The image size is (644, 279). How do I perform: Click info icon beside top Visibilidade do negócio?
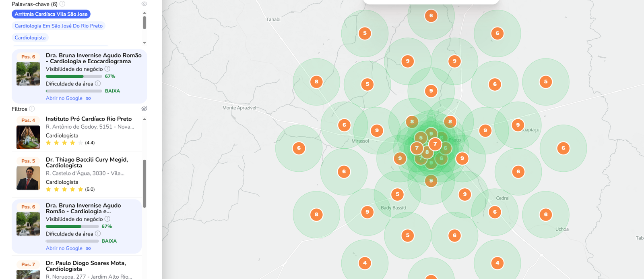[107, 69]
